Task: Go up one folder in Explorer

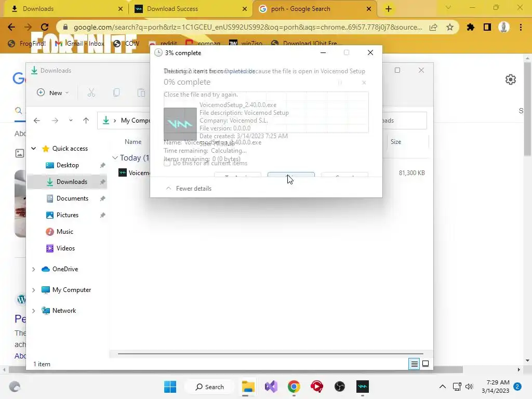Action: 86,121
